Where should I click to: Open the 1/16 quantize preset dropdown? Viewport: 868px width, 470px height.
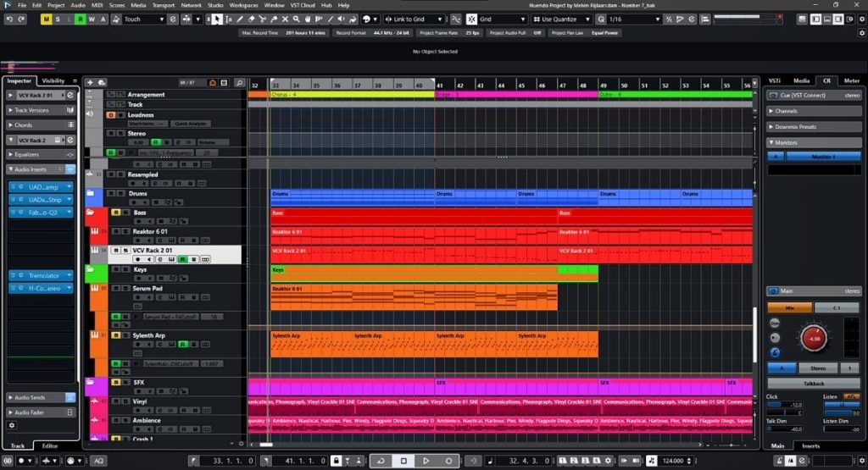pos(634,19)
